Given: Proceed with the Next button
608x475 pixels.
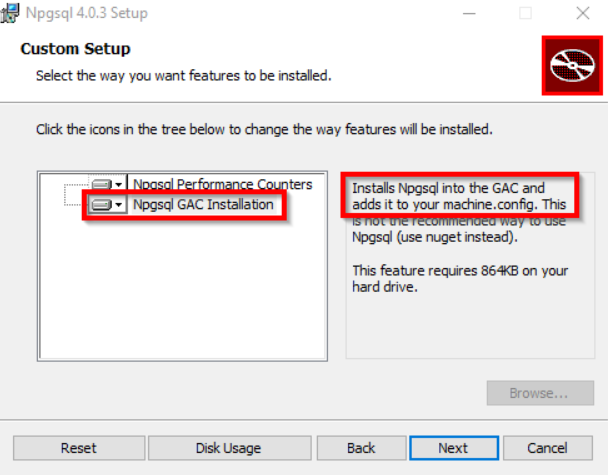Looking at the screenshot, I should (x=454, y=448).
